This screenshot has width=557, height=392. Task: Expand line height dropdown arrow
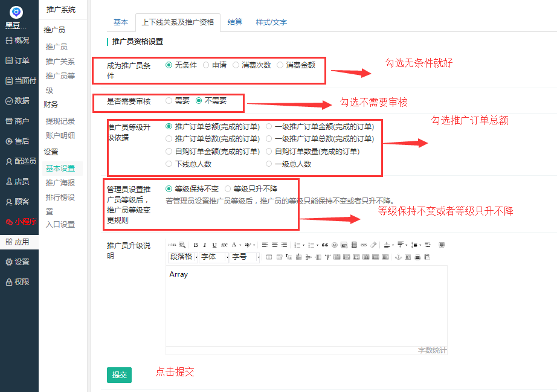[x=420, y=245]
